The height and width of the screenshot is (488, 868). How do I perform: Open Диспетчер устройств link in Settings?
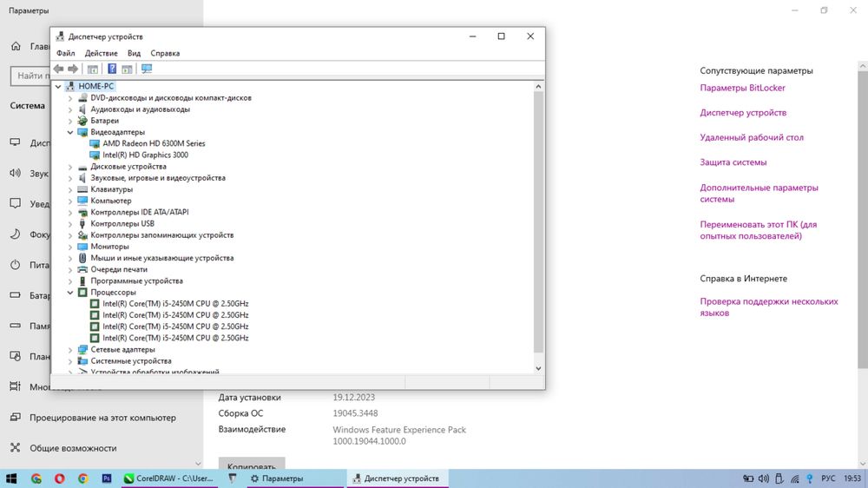coord(743,112)
